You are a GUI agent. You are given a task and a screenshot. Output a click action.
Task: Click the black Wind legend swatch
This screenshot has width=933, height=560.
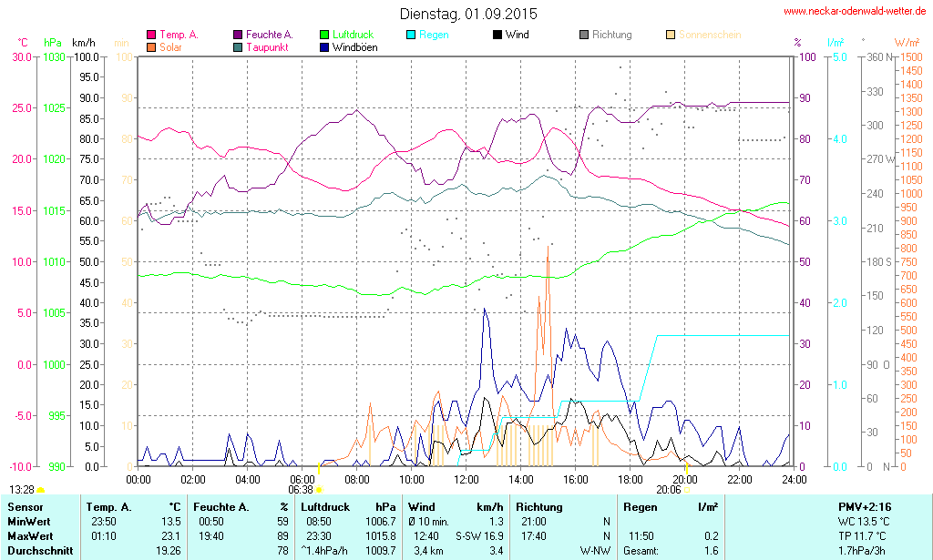click(497, 35)
